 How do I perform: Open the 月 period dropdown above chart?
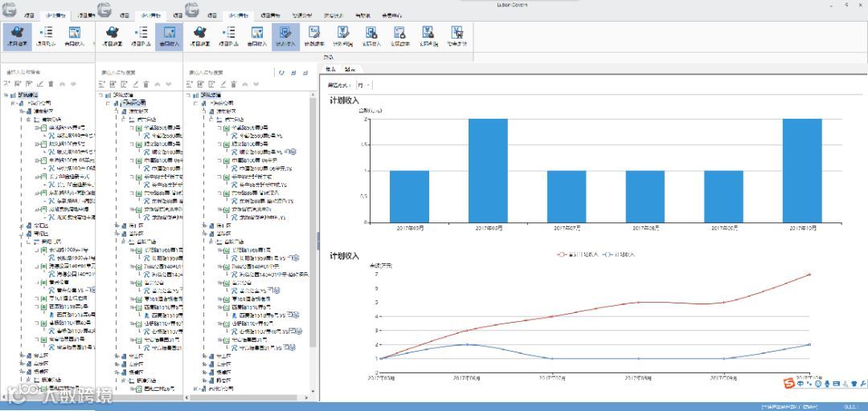point(364,85)
